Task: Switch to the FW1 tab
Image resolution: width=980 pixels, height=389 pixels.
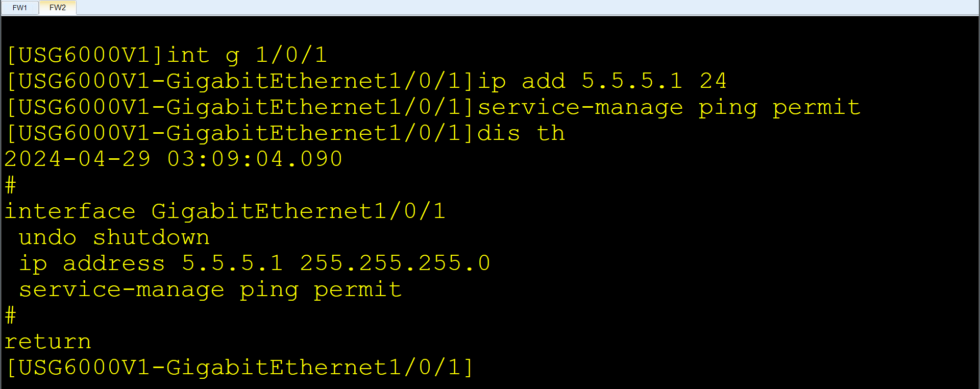Action: pos(19,7)
